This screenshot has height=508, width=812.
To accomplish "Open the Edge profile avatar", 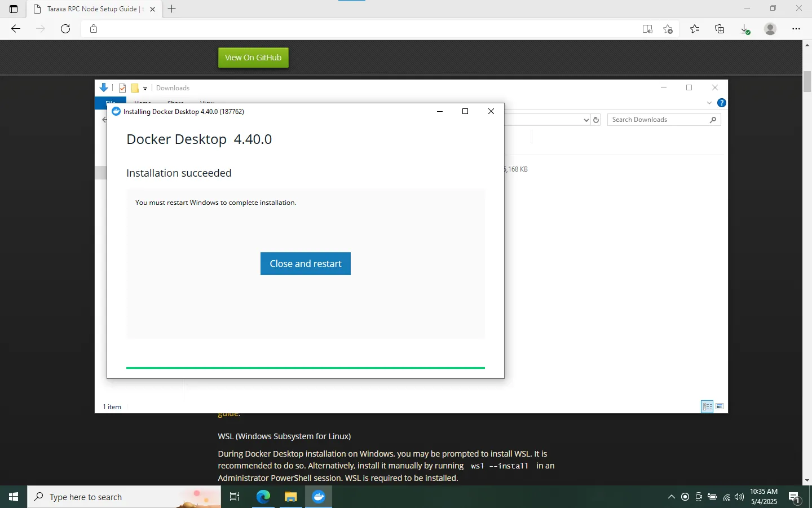I will [x=770, y=29].
